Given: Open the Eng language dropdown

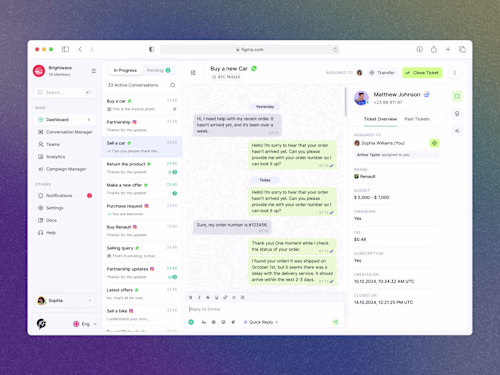Looking at the screenshot, I should [x=85, y=324].
